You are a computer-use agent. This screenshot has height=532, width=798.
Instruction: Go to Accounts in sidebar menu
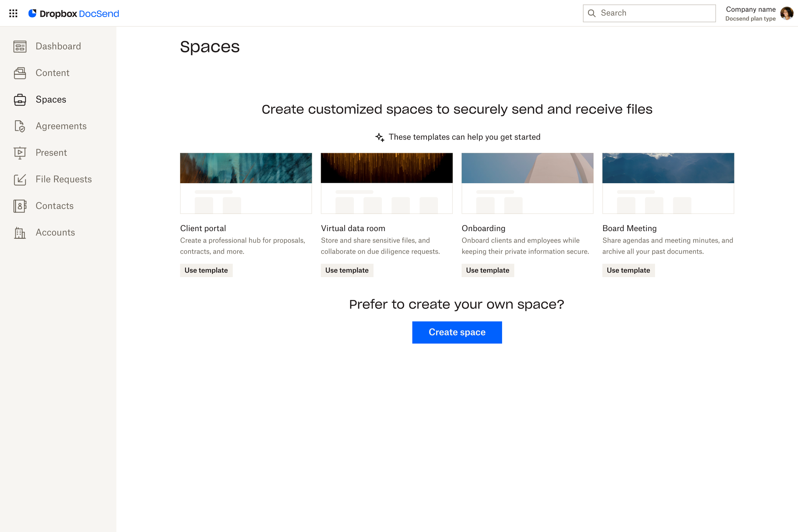coord(55,232)
